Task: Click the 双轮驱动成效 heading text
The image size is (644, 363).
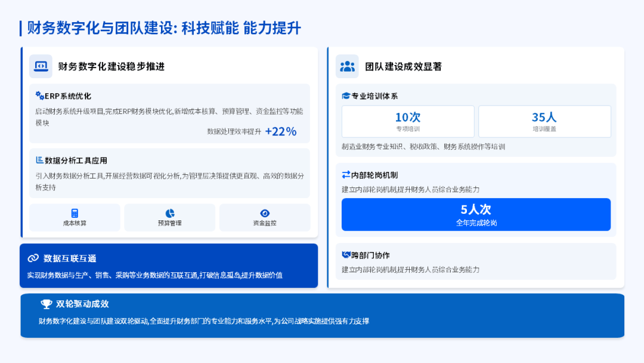Action: pyautogui.click(x=82, y=304)
